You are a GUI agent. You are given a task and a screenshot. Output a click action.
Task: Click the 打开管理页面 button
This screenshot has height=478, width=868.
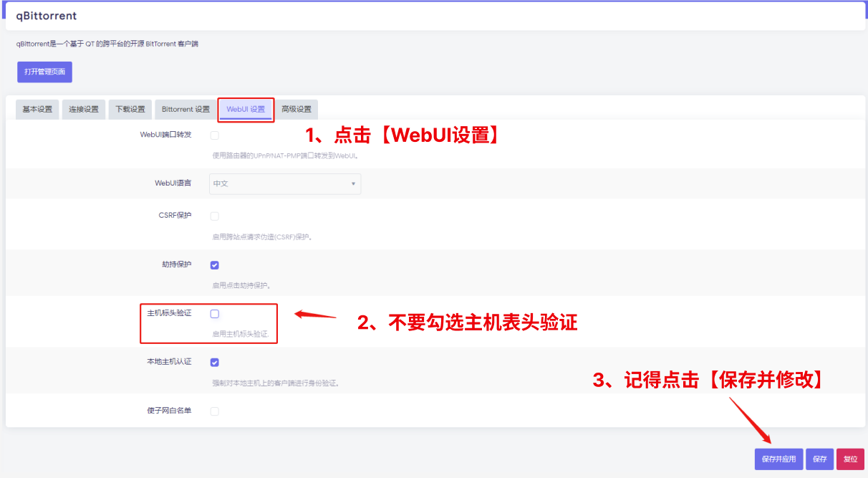point(44,72)
